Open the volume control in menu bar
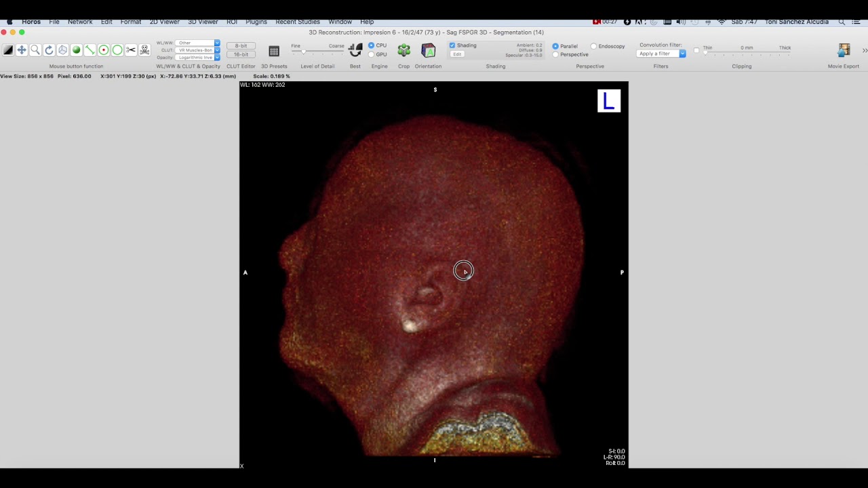The image size is (868, 488). (x=680, y=22)
